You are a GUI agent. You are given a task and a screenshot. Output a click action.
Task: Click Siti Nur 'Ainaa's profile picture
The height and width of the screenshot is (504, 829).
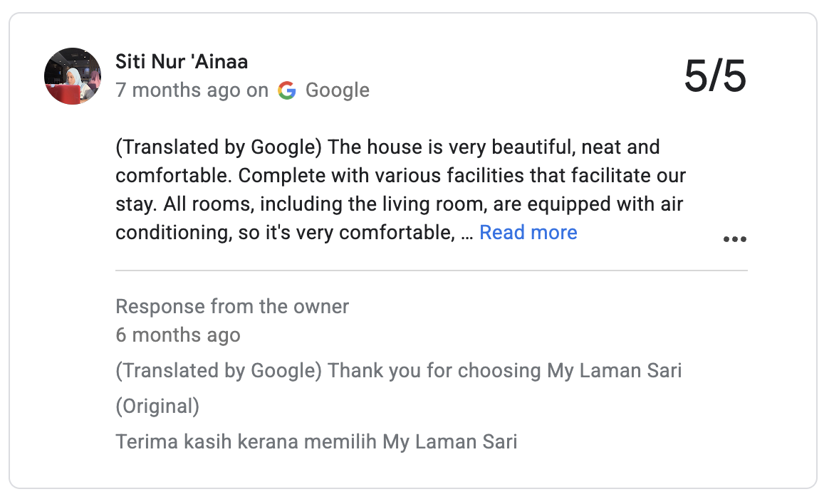click(72, 75)
